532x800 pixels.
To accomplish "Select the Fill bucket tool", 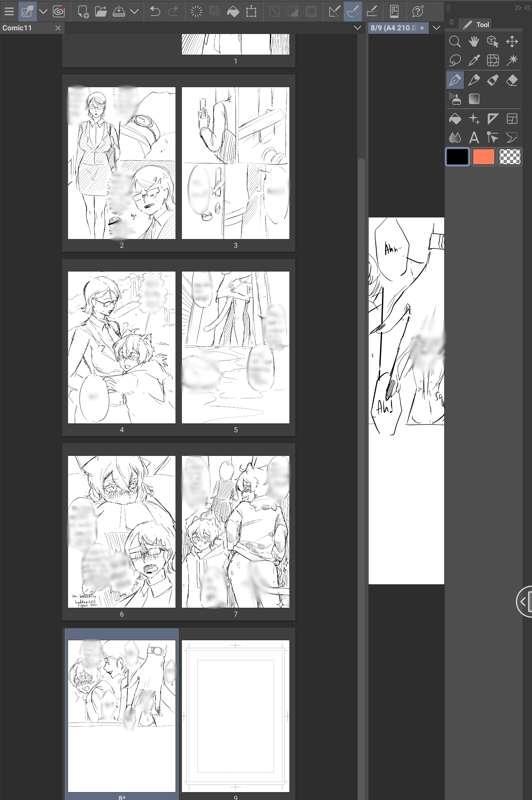I will click(455, 118).
